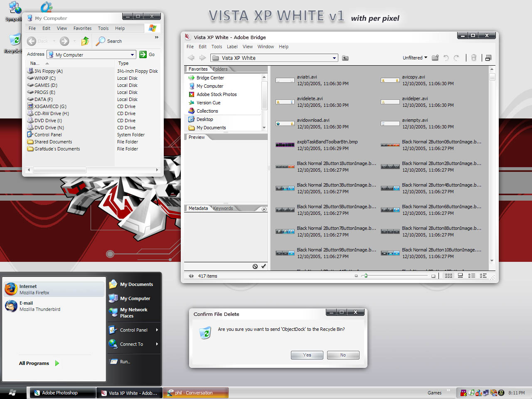This screenshot has width=532, height=399.
Task: Select the avidownload.avi thumbnail
Action: pyautogui.click(x=285, y=123)
